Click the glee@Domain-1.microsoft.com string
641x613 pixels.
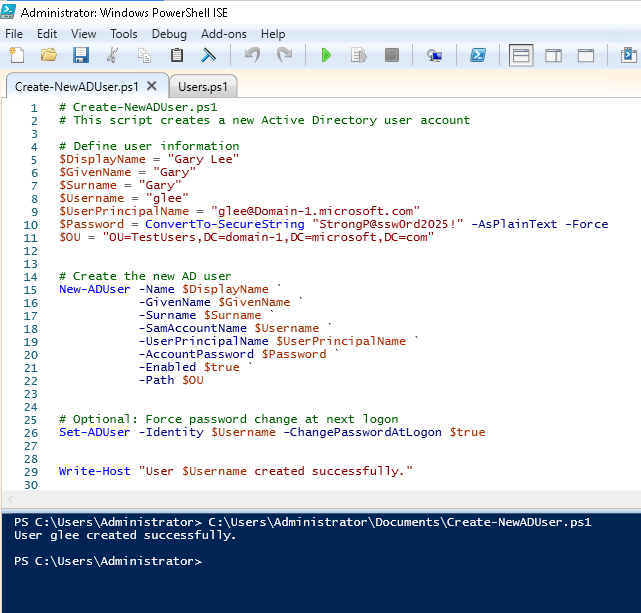tap(315, 211)
